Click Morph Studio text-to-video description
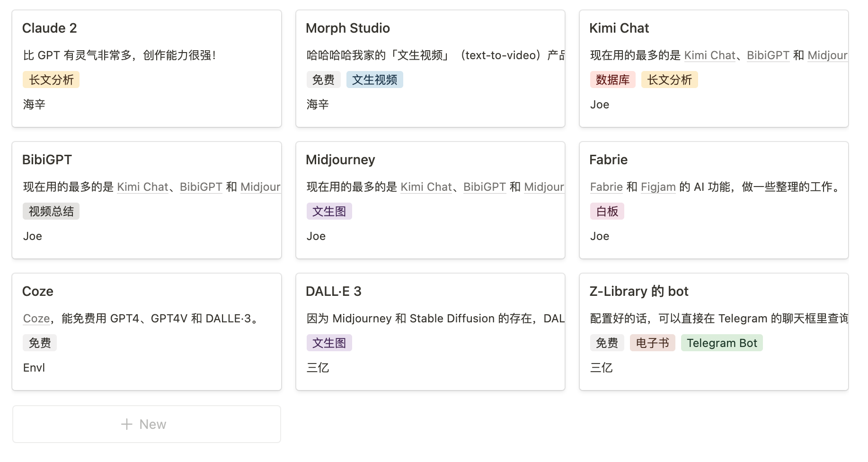Viewport: 868px width, 462px height. pyautogui.click(x=435, y=55)
